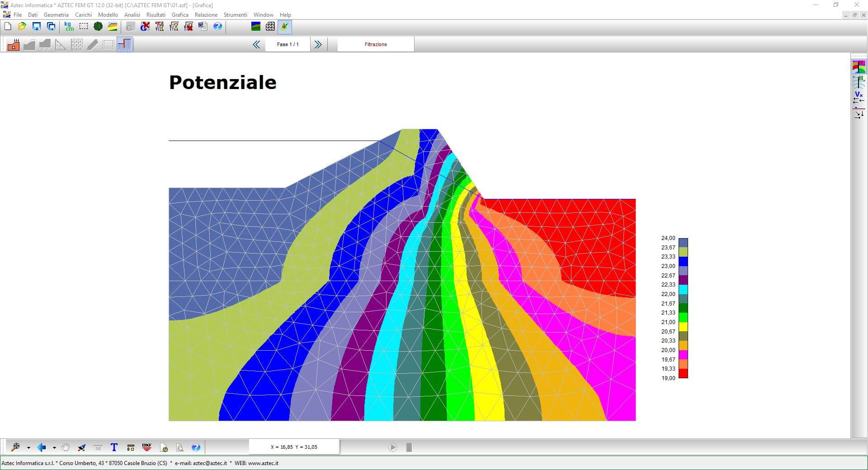The image size is (868, 470).
Task: Click the DXF export icon
Action: pos(147,447)
